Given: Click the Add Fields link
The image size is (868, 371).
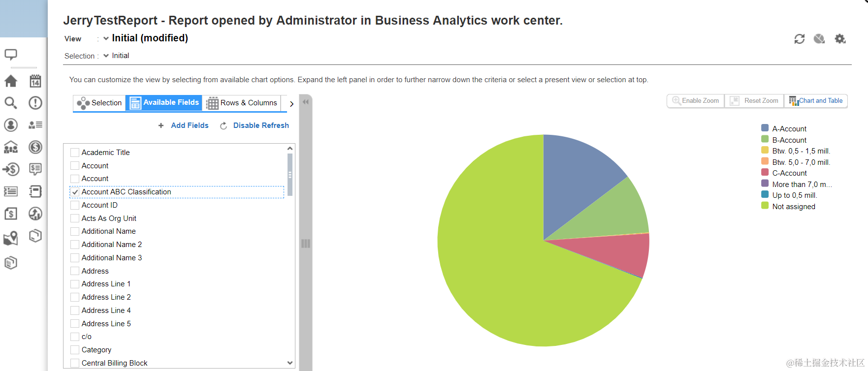Looking at the screenshot, I should 190,125.
